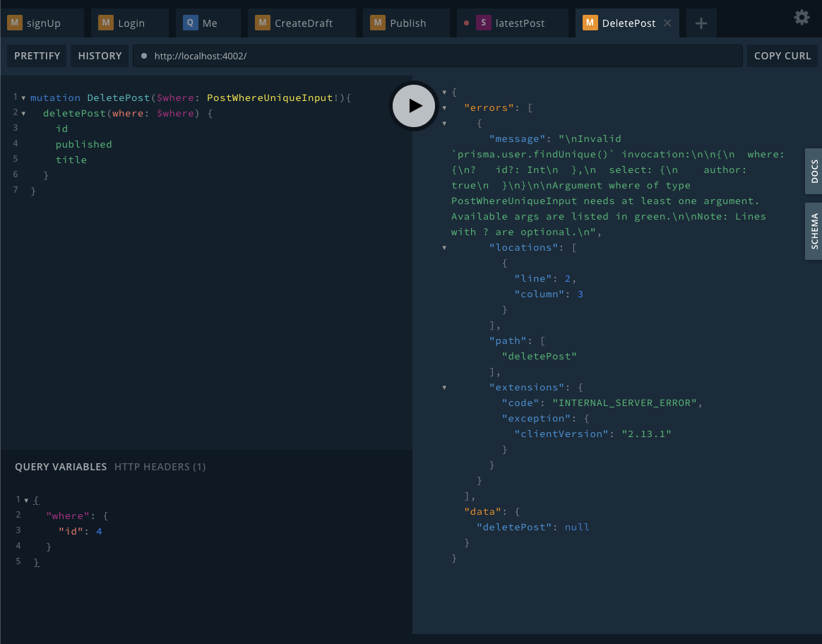Viewport: 822px width, 644px height.
Task: Click the M icon on CreateDraft tab
Action: [x=263, y=23]
